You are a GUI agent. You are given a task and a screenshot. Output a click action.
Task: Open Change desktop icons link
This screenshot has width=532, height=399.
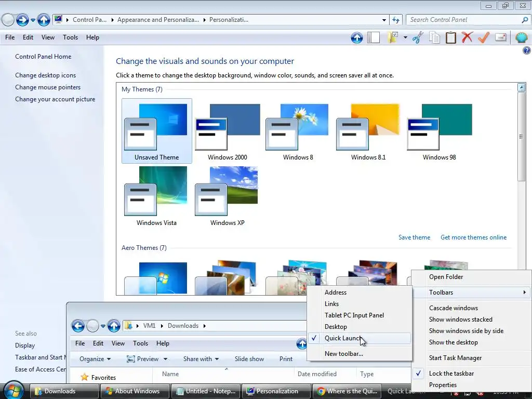[x=46, y=75]
